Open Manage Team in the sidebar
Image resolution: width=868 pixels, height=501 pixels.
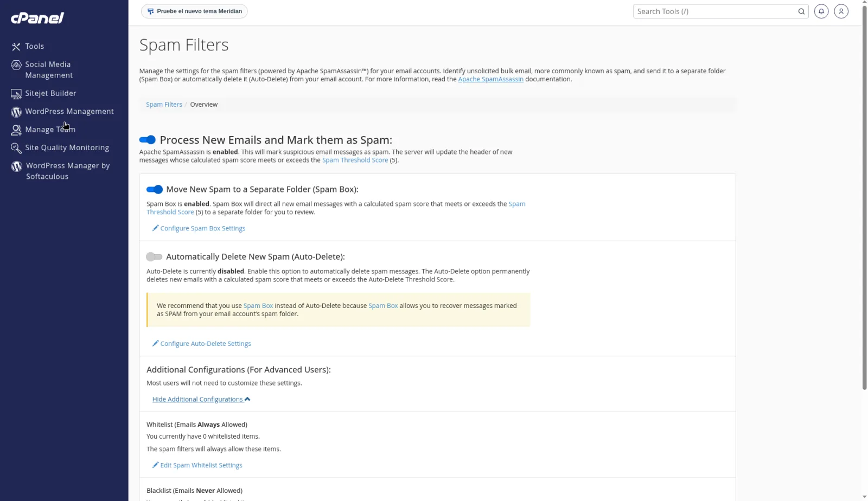(50, 130)
